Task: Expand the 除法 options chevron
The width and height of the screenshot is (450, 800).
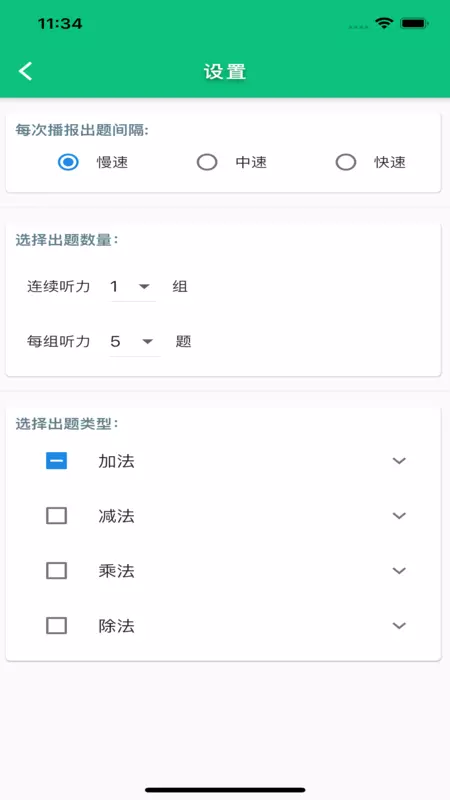Action: coord(399,626)
